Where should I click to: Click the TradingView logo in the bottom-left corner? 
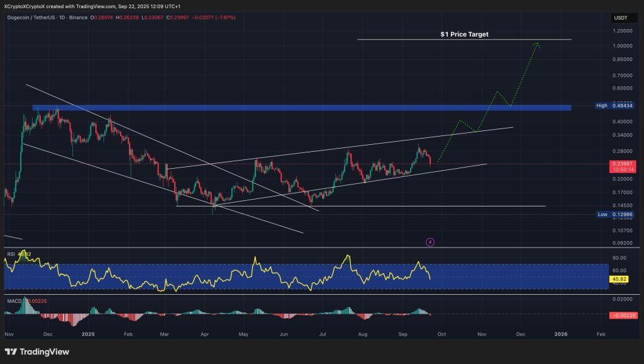point(36,353)
